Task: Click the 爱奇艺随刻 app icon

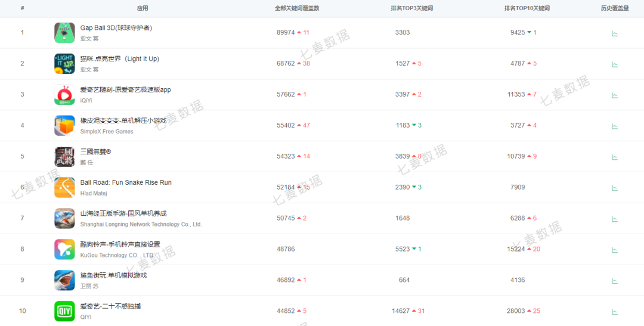Action: click(x=64, y=95)
